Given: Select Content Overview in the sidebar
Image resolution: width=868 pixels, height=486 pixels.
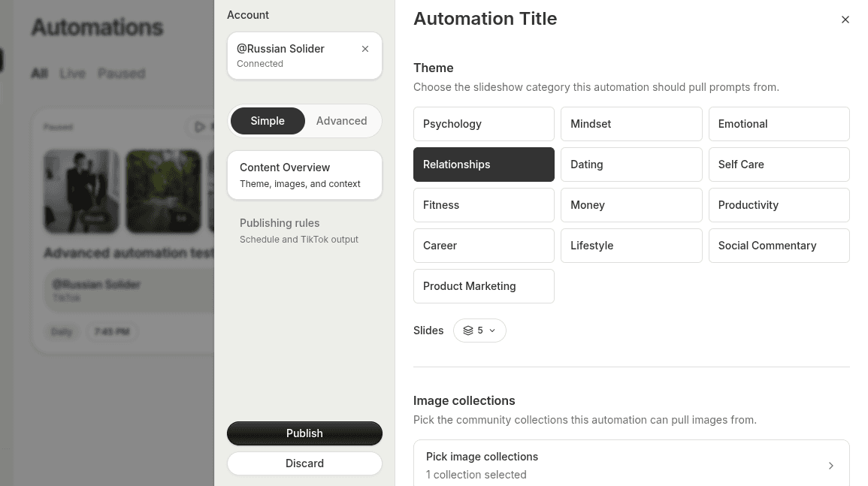Looking at the screenshot, I should coord(304,175).
